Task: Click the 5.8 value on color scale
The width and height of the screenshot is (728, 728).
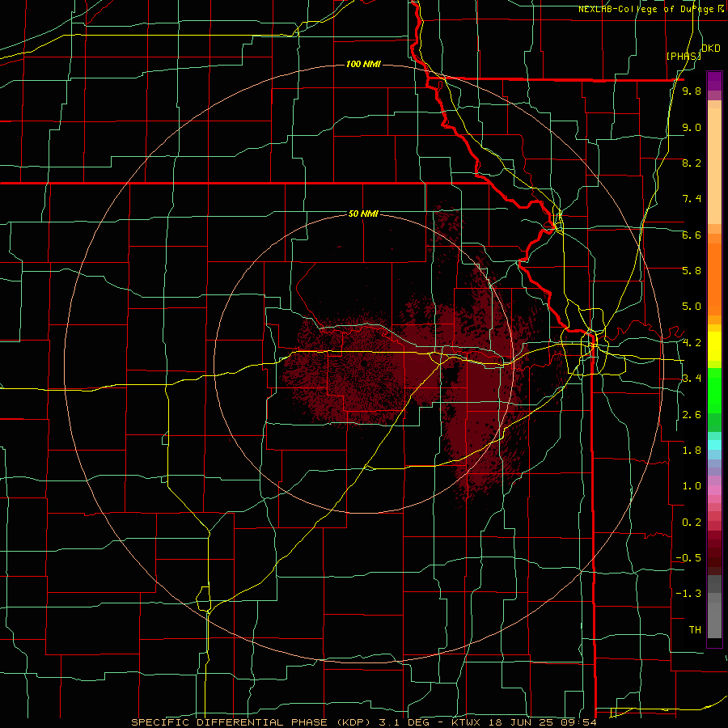Action: point(692,270)
